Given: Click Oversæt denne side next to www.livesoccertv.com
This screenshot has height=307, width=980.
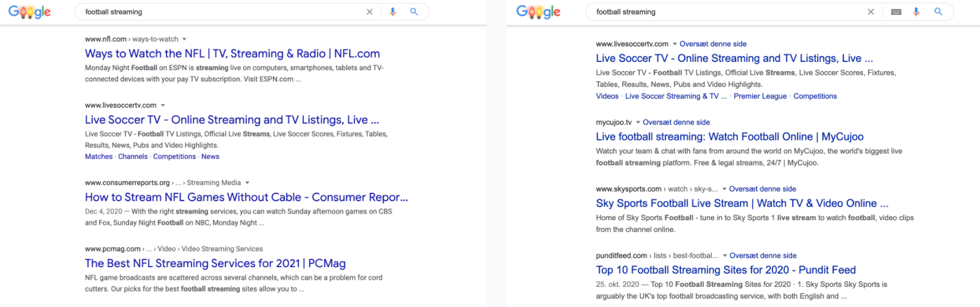Looking at the screenshot, I should click(713, 44).
